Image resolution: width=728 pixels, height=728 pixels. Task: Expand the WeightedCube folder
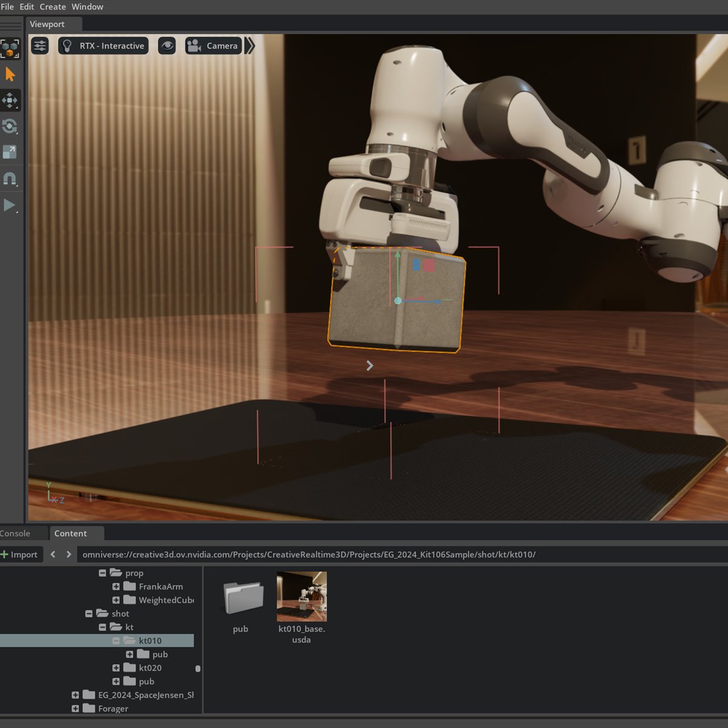pyautogui.click(x=116, y=600)
